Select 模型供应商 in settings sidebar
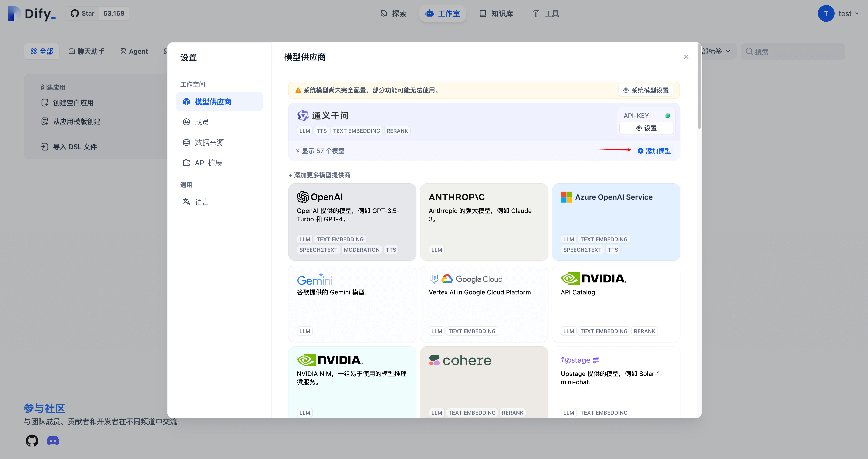 [x=219, y=102]
